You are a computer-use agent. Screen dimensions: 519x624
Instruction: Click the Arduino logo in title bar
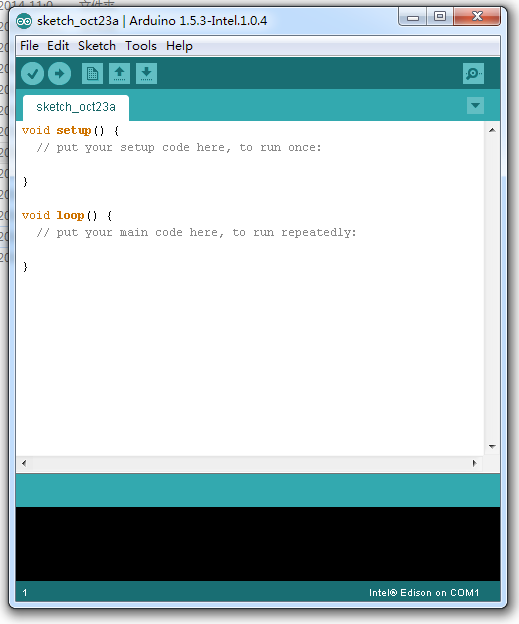[24, 21]
